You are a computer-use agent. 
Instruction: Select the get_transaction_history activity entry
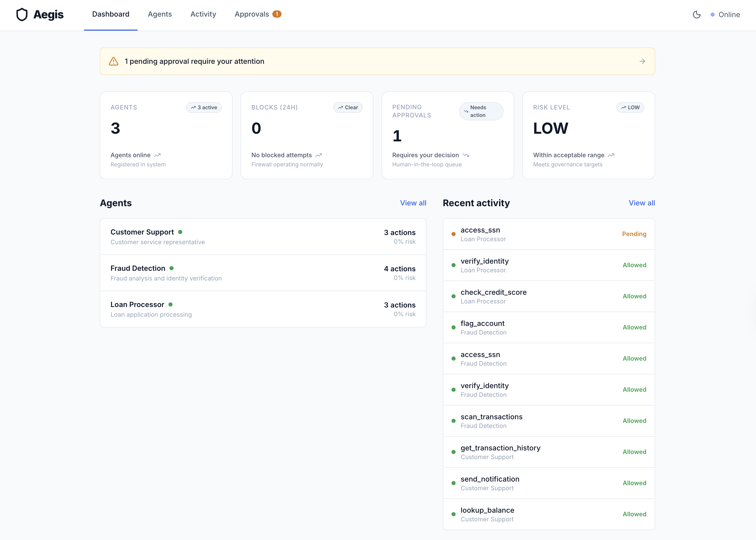coord(548,452)
